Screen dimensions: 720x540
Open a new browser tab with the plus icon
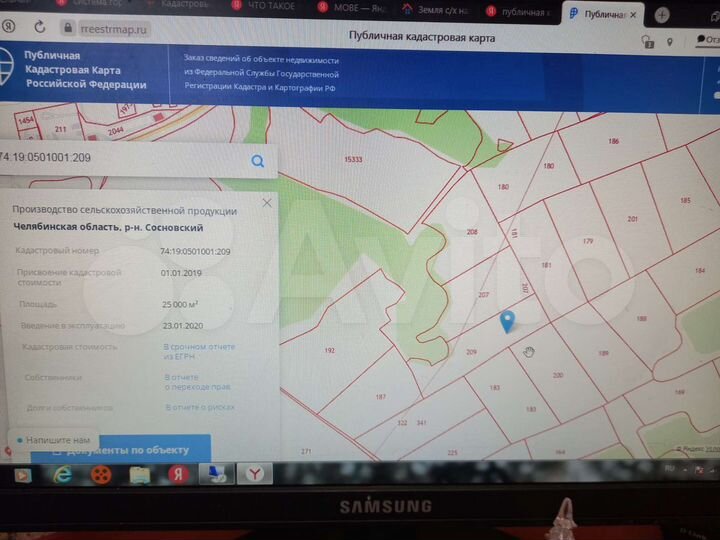click(662, 15)
